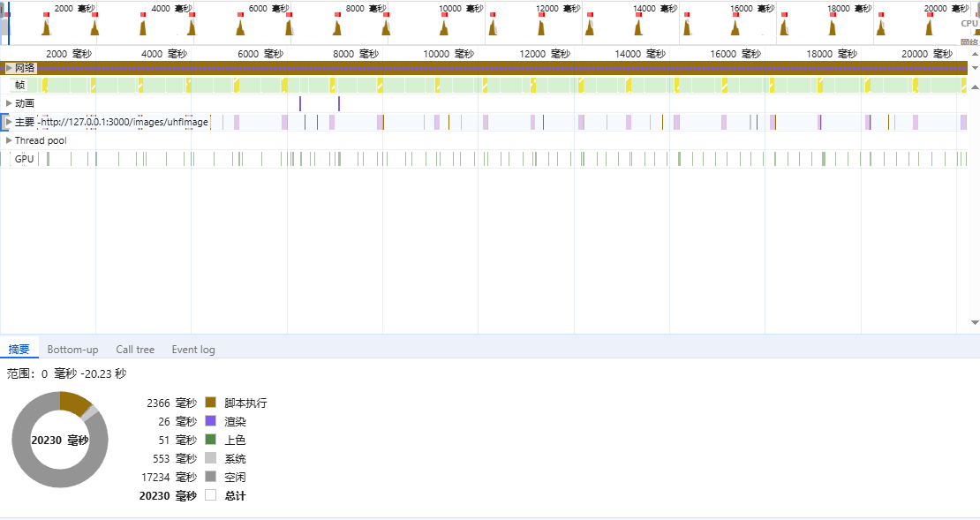Click the donut chart center showing 20230 毫秒
The height and width of the screenshot is (520, 980).
point(60,440)
